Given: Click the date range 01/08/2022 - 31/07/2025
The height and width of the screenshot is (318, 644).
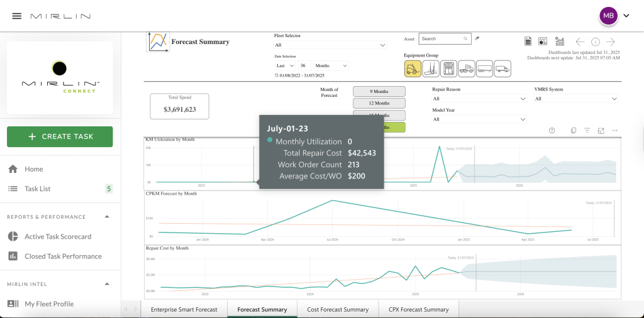Looking at the screenshot, I should pyautogui.click(x=301, y=75).
